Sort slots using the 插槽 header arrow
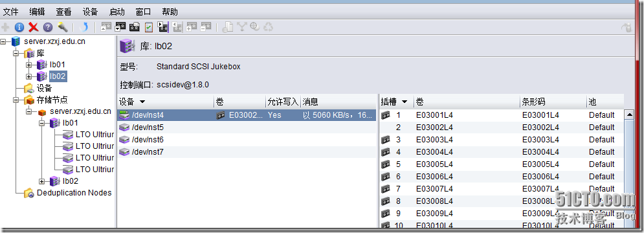The image size is (644, 233). point(405,102)
